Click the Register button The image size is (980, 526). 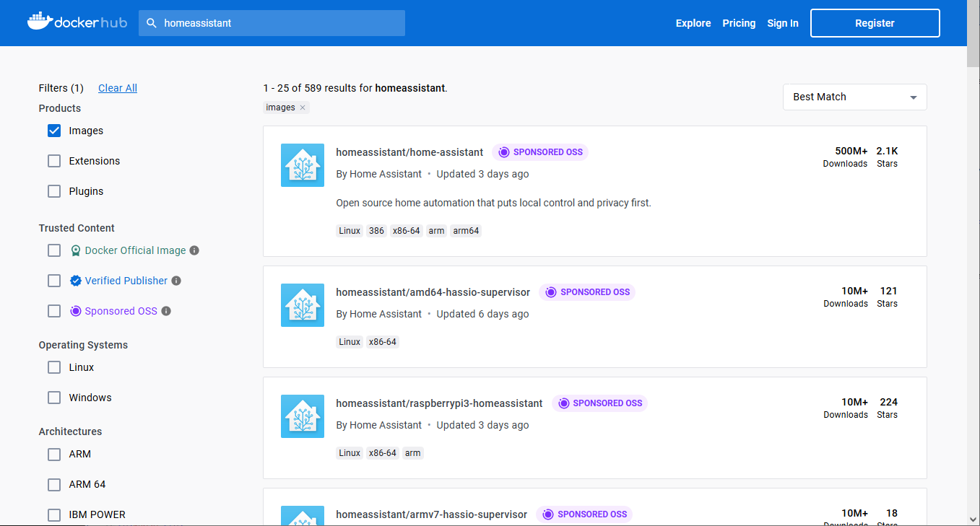point(875,23)
